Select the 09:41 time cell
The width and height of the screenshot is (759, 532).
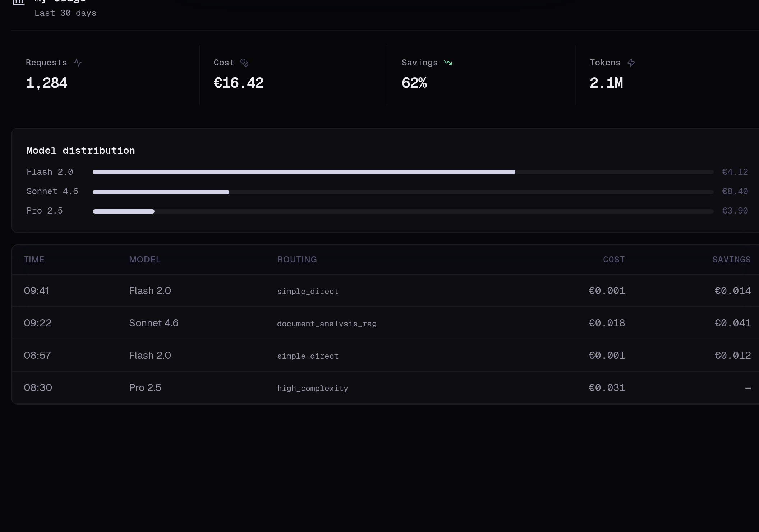(36, 290)
